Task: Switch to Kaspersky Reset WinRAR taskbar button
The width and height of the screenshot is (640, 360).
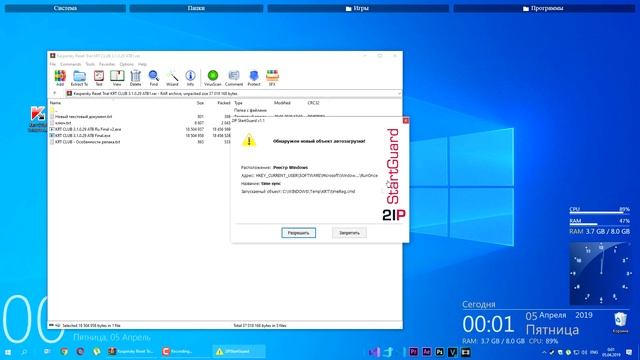Action: [x=131, y=351]
